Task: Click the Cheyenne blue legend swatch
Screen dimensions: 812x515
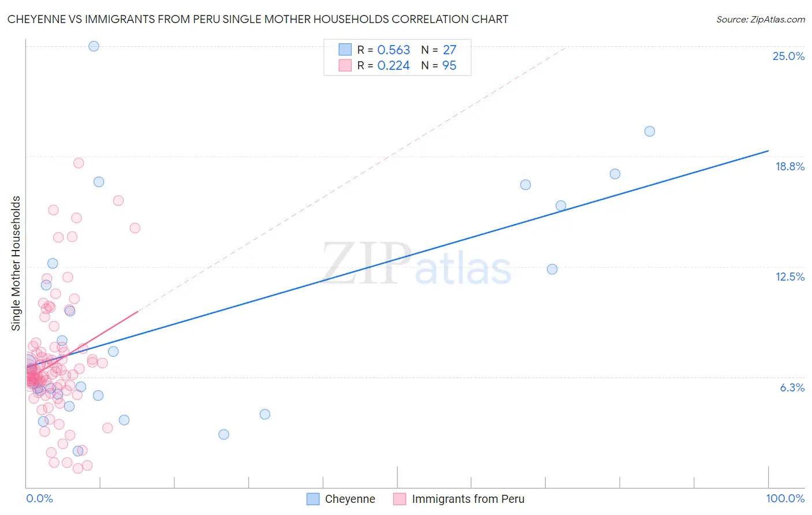Action: [x=312, y=499]
